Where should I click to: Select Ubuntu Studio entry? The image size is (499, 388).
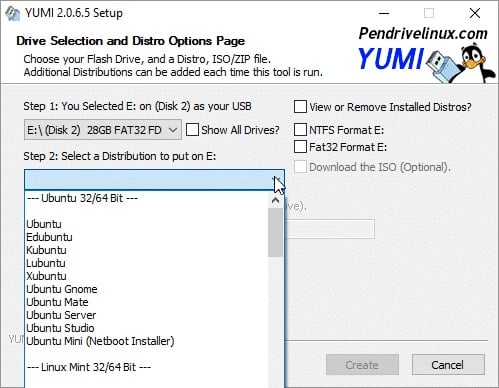(x=147, y=328)
